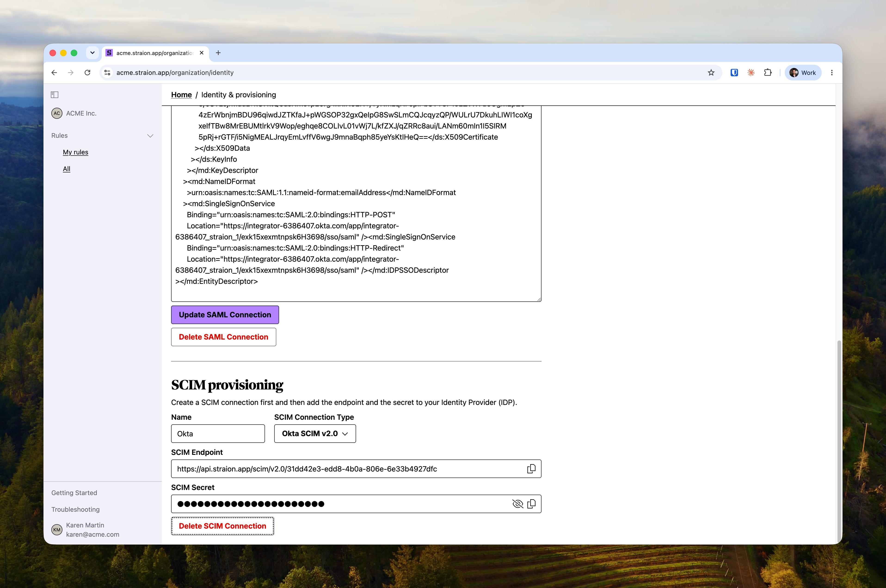Screen dimensions: 886x588
Task: Click the SCIM provisioning heading
Action: point(227,385)
